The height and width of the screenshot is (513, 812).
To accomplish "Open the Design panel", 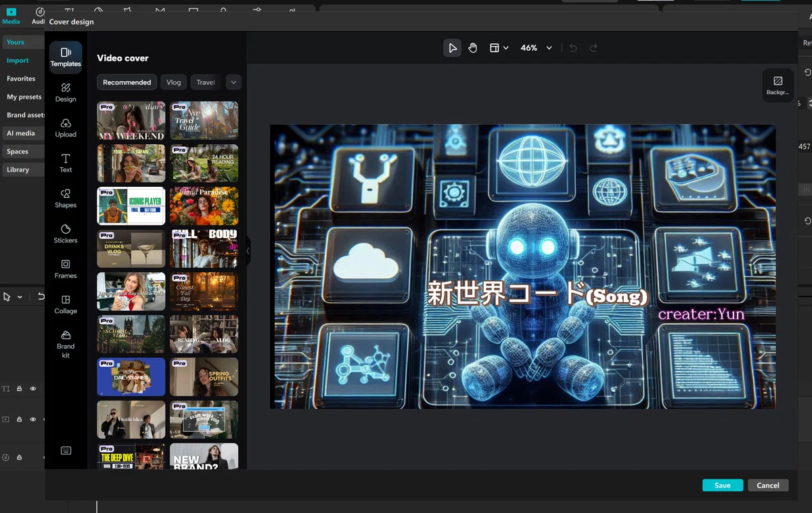I will [66, 93].
